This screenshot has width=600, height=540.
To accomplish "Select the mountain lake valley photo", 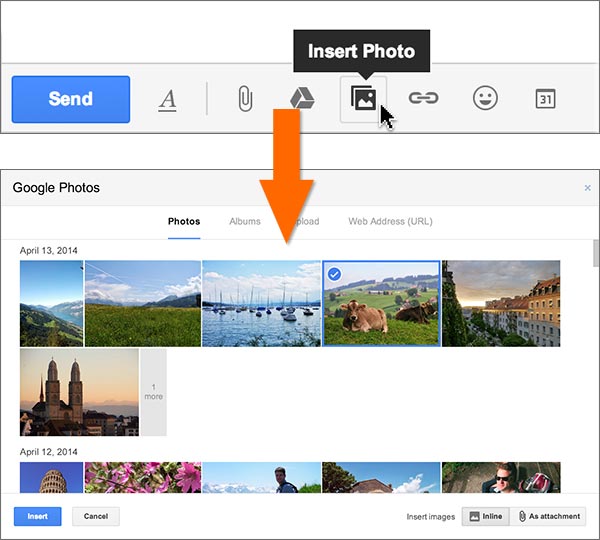I will pyautogui.click(x=51, y=303).
